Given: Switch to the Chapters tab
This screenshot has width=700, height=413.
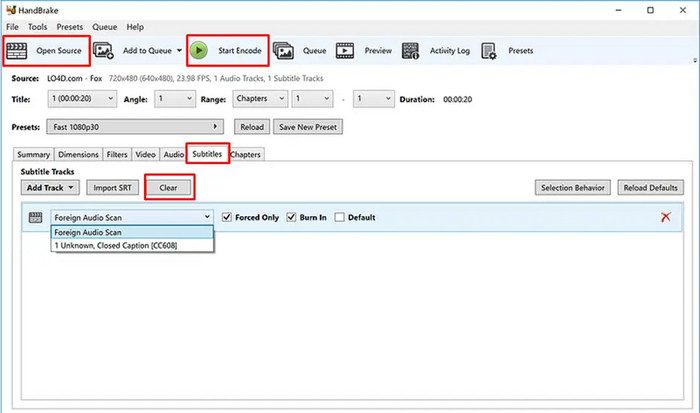Looking at the screenshot, I should point(246,154).
